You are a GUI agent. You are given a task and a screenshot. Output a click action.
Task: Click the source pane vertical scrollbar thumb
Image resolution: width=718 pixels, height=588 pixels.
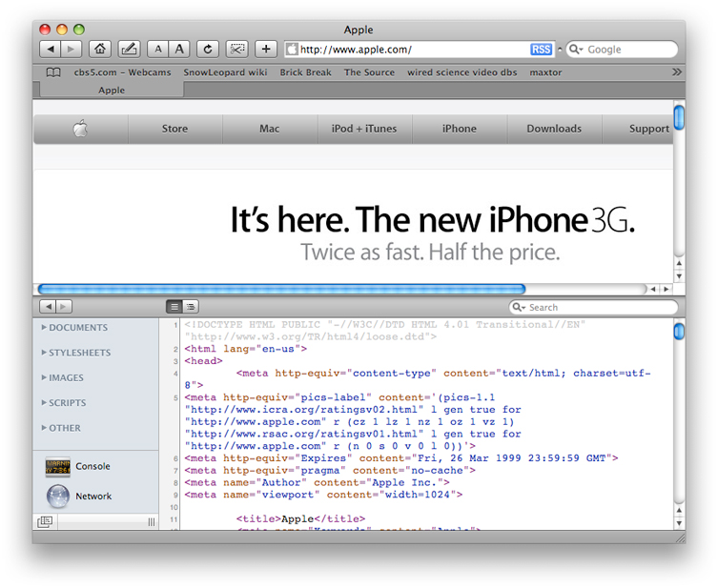click(x=679, y=332)
